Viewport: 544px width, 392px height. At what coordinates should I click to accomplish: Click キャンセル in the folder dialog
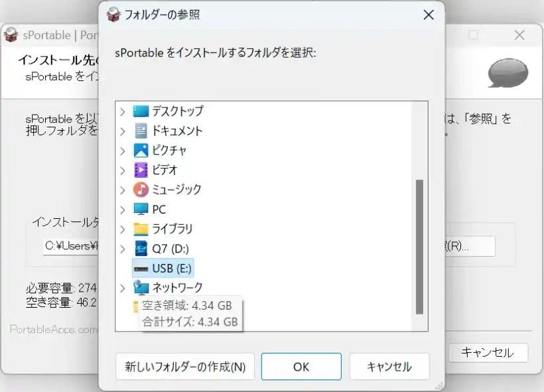point(390,366)
